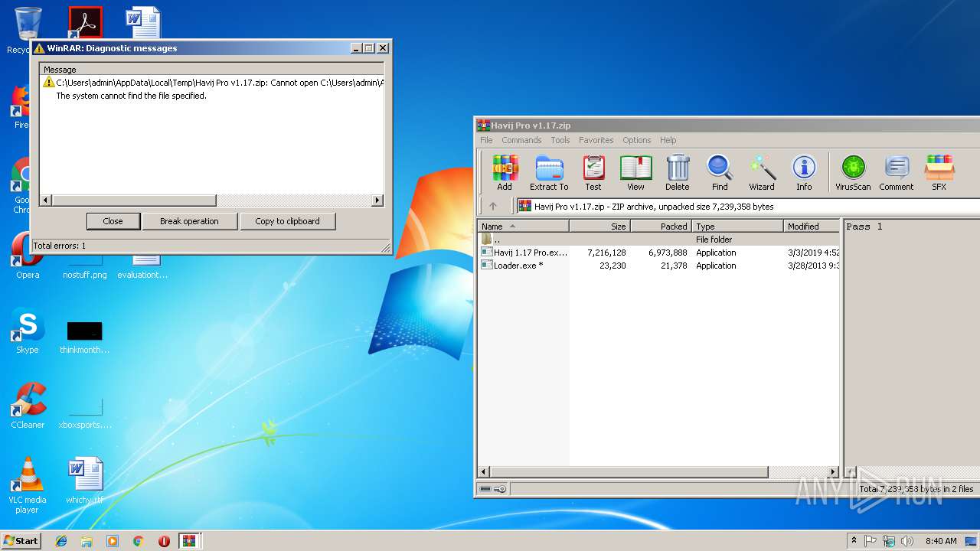The height and width of the screenshot is (551, 980).
Task: Click the Message column header in diagnostics
Action: pos(212,70)
